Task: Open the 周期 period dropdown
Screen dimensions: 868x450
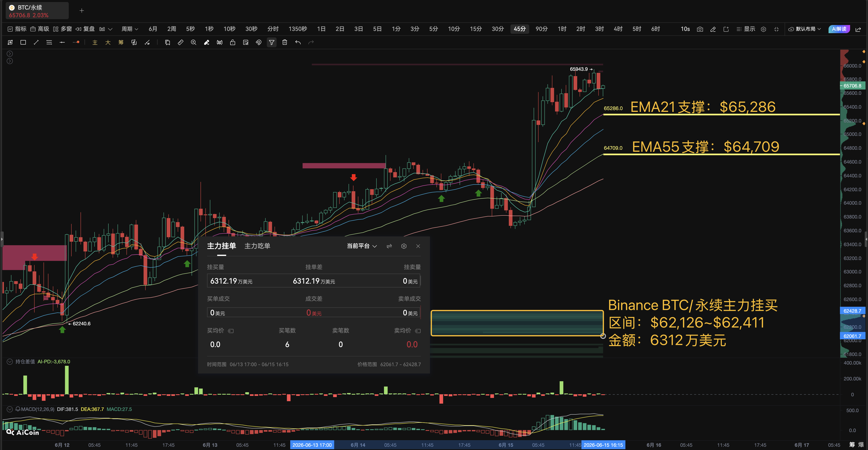Action: (130, 29)
